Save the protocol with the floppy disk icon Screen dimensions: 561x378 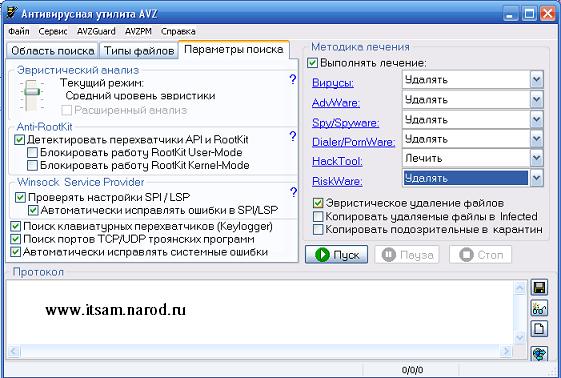click(539, 287)
